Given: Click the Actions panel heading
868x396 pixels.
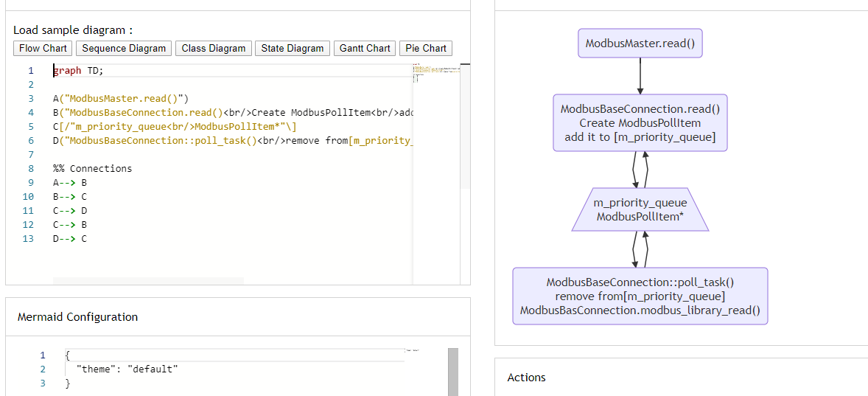Looking at the screenshot, I should pyautogui.click(x=526, y=378).
